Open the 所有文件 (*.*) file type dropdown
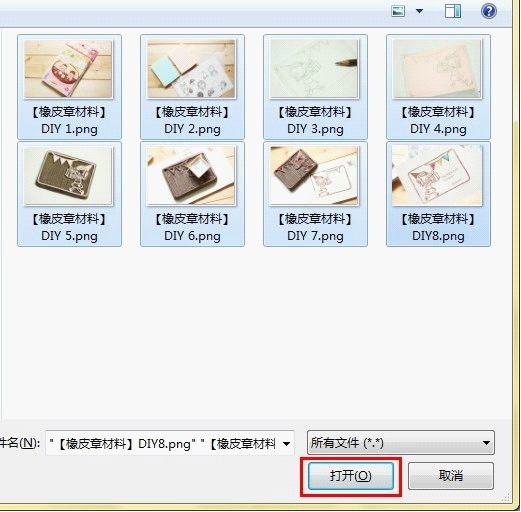521x512 pixels. pos(401,443)
